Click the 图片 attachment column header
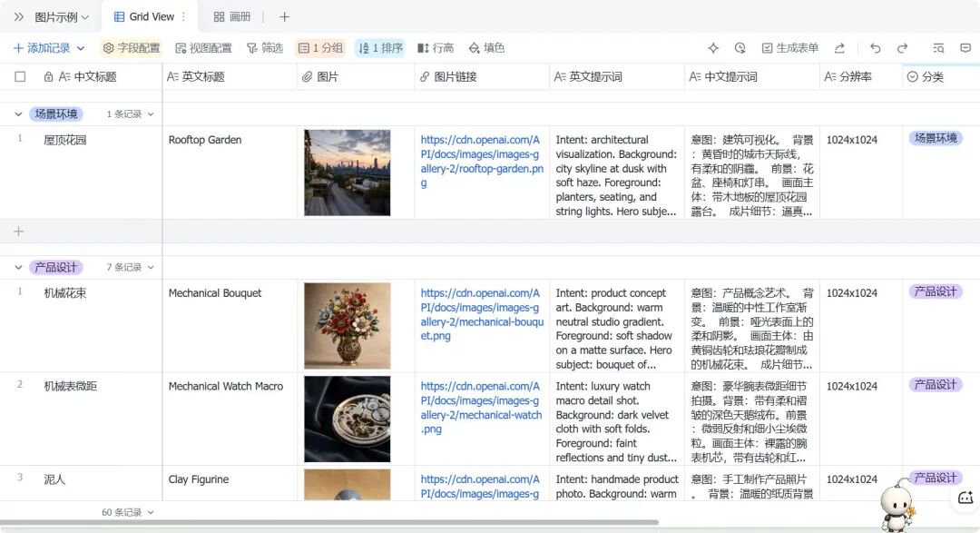The image size is (980, 533). [356, 77]
